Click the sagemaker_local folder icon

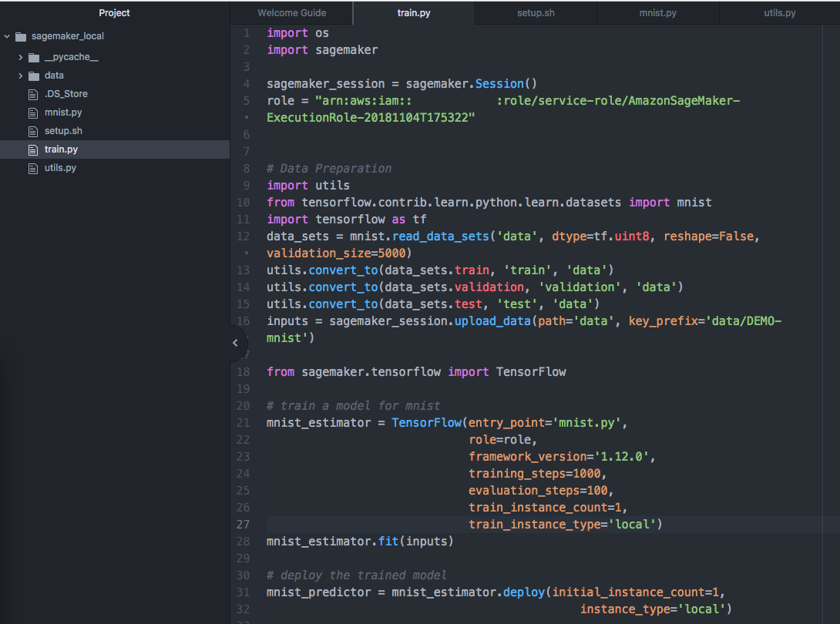21,36
